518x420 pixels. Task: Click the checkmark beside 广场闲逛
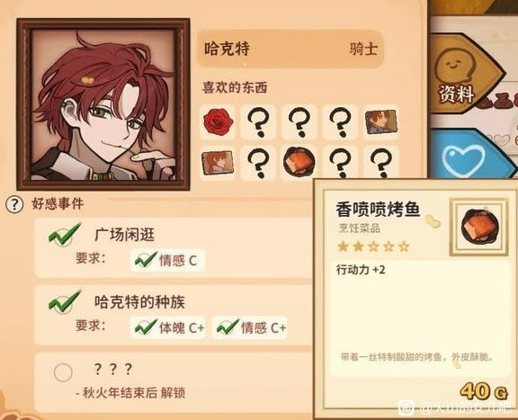point(65,234)
